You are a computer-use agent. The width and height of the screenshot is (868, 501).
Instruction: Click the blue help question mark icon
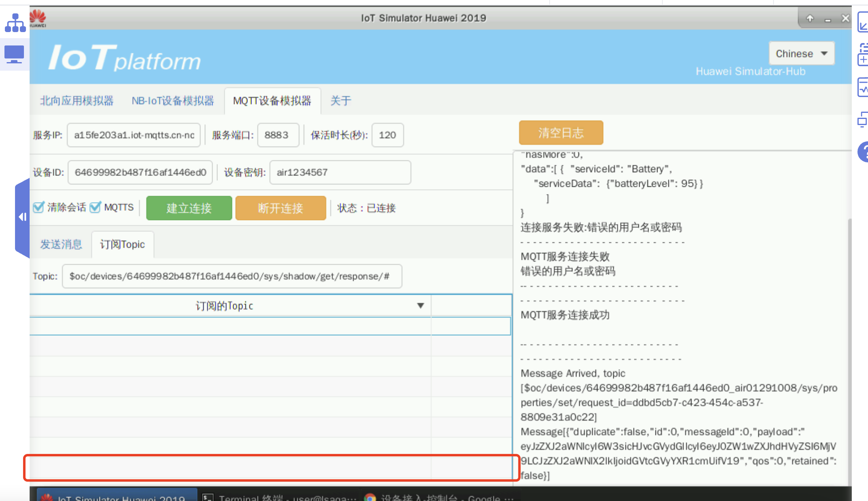click(864, 152)
